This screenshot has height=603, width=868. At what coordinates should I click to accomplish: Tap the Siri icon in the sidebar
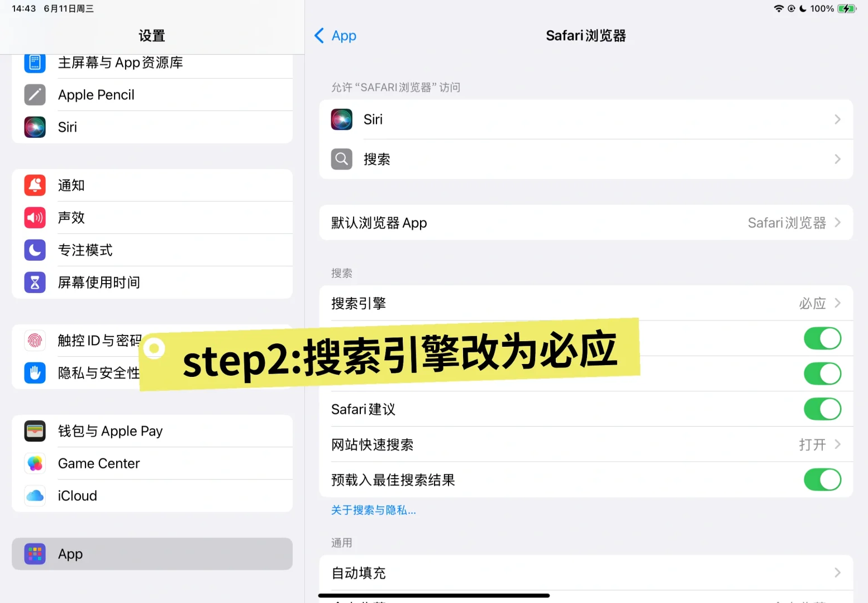(x=35, y=127)
